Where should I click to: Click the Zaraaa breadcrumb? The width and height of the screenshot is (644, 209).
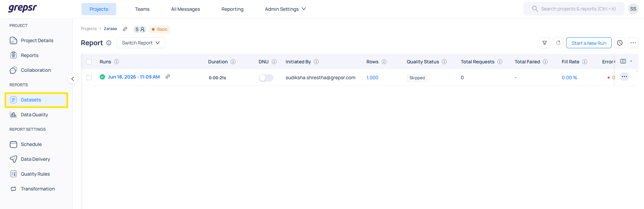coord(110,29)
